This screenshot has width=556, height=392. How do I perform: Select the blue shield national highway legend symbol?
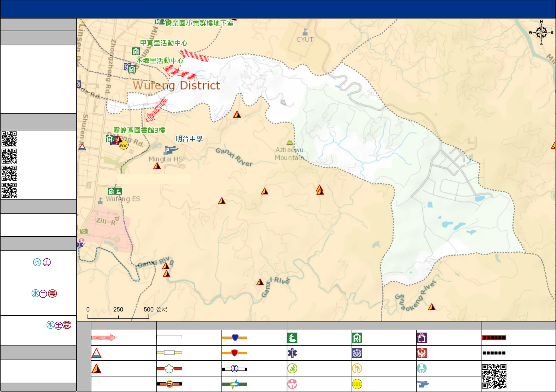(235, 337)
